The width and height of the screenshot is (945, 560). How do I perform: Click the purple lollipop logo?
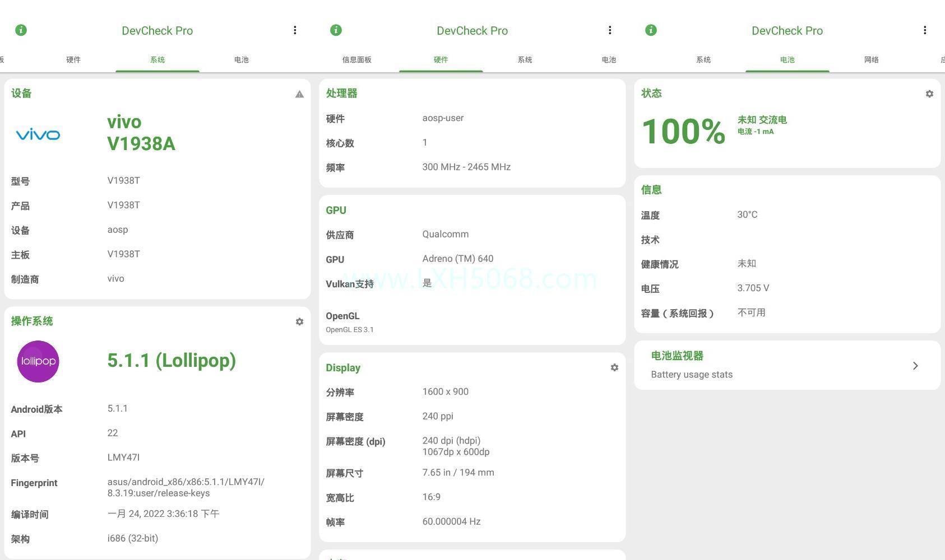(38, 361)
